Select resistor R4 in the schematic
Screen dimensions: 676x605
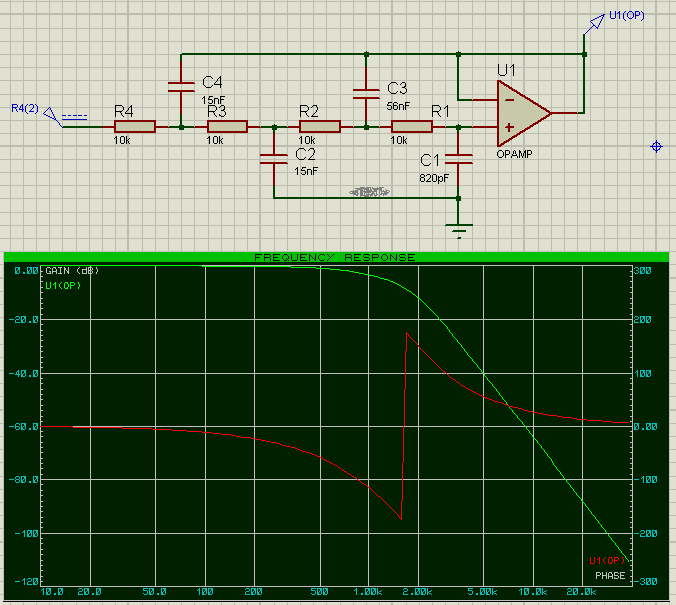[x=134, y=127]
